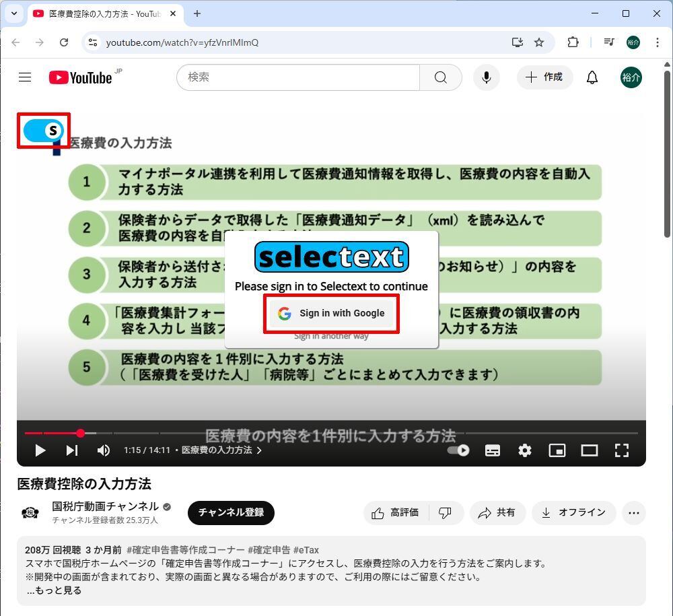673x616 pixels.
Task: Mute the video with the speaker icon
Action: click(x=104, y=450)
